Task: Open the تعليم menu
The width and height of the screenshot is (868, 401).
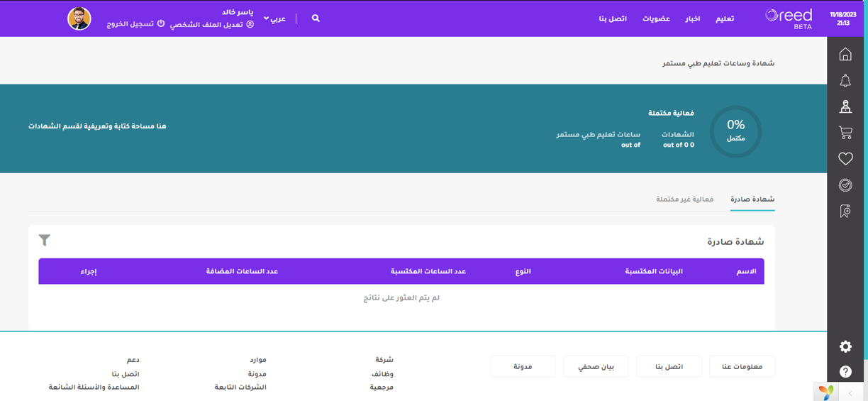Action: tap(725, 18)
